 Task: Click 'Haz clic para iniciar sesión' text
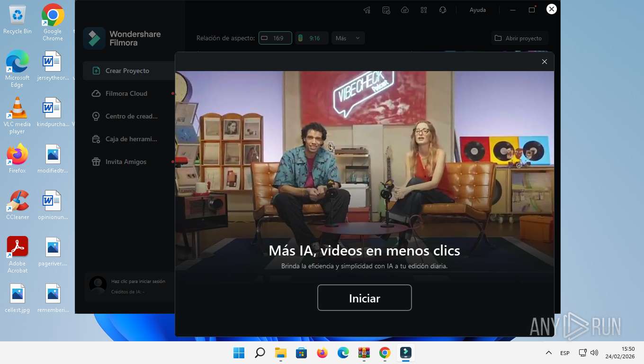point(138,281)
